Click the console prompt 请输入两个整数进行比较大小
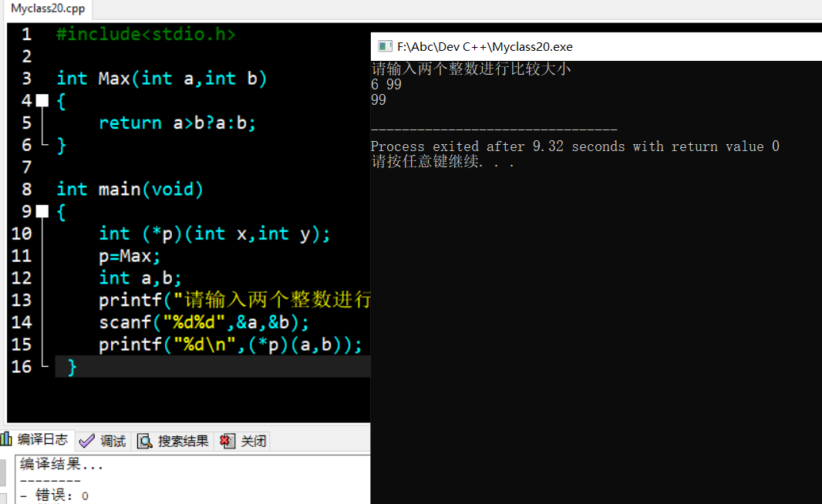 pos(471,69)
